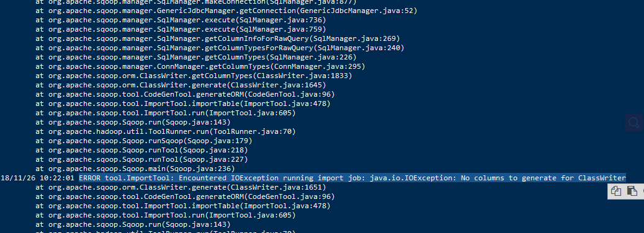Open the magnifier search icon
644x233 pixels.
pyautogui.click(x=634, y=123)
